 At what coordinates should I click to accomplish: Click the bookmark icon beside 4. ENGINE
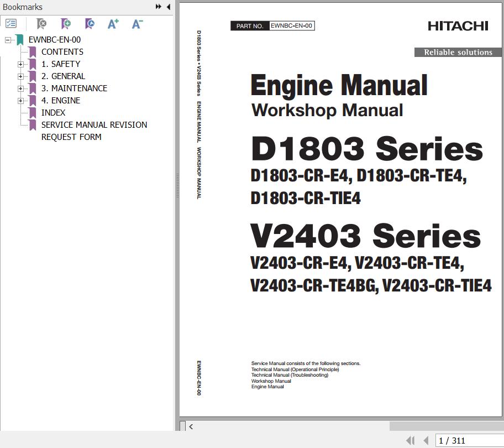tap(33, 101)
